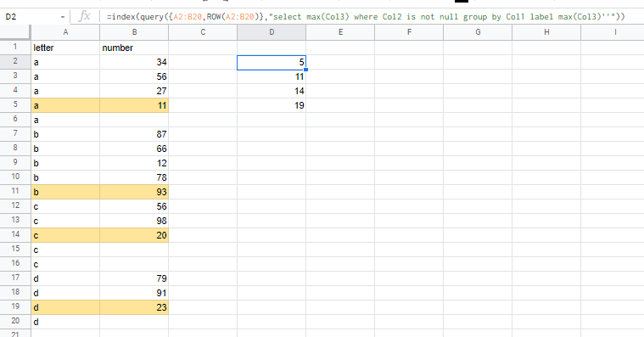
Task: Select column D header
Action: [x=272, y=32]
